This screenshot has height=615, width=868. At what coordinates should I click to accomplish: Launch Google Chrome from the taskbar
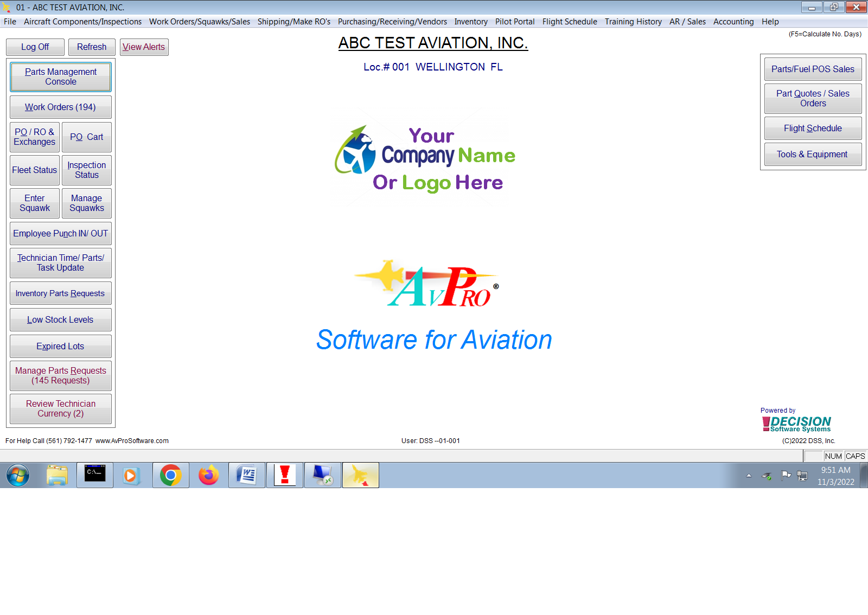click(x=170, y=475)
